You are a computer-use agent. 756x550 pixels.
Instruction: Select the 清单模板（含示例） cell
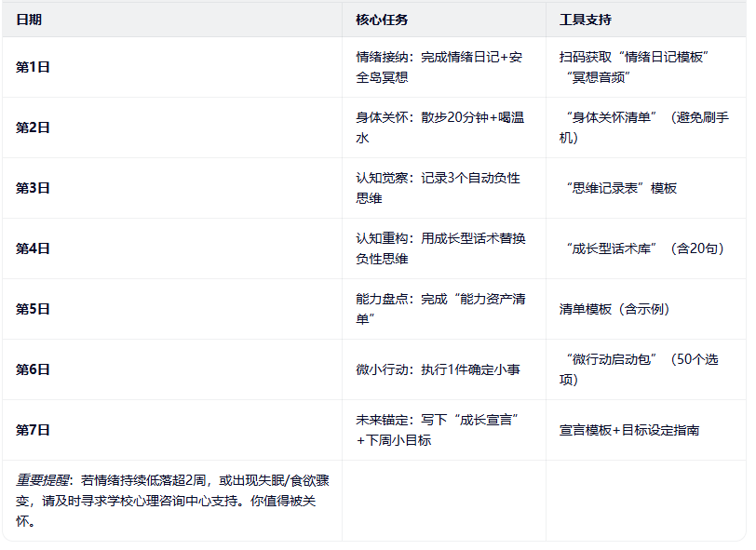pyautogui.click(x=614, y=309)
